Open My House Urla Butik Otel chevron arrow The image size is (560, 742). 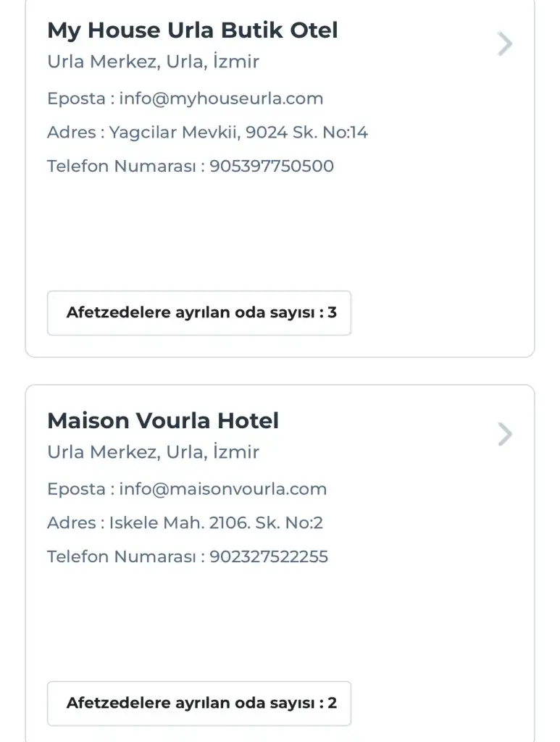coord(505,44)
